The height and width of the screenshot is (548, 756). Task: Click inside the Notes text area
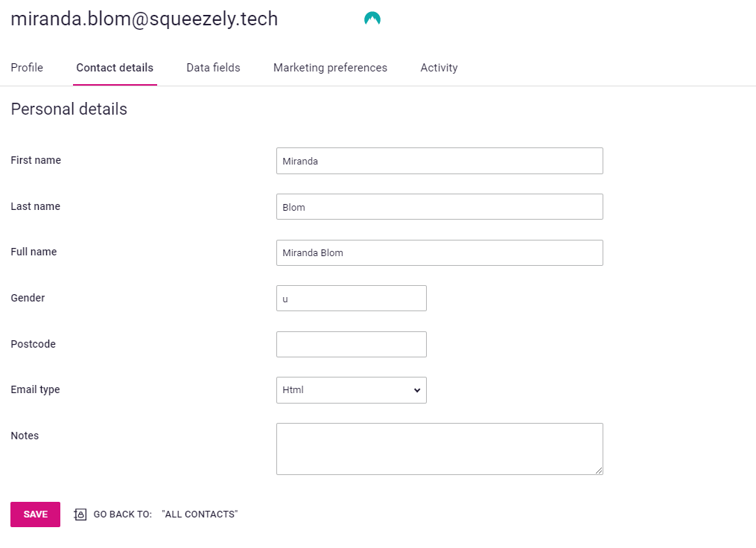coord(439,449)
